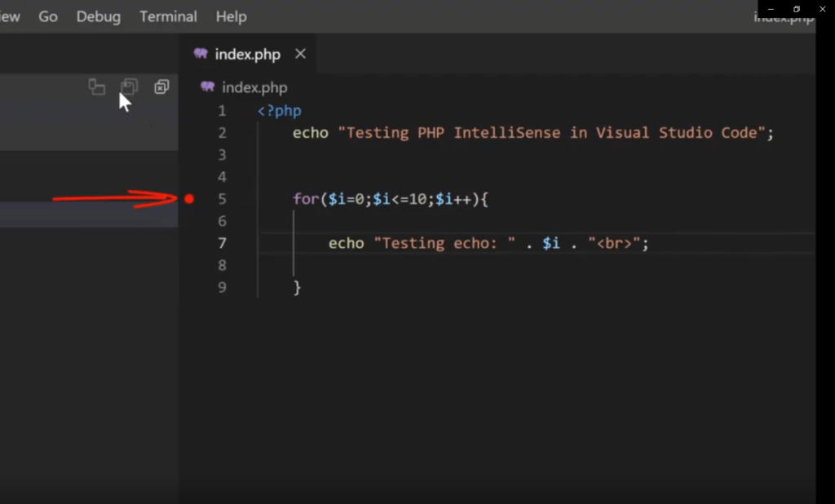835x504 pixels.
Task: Open the Debug menu
Action: click(x=98, y=15)
